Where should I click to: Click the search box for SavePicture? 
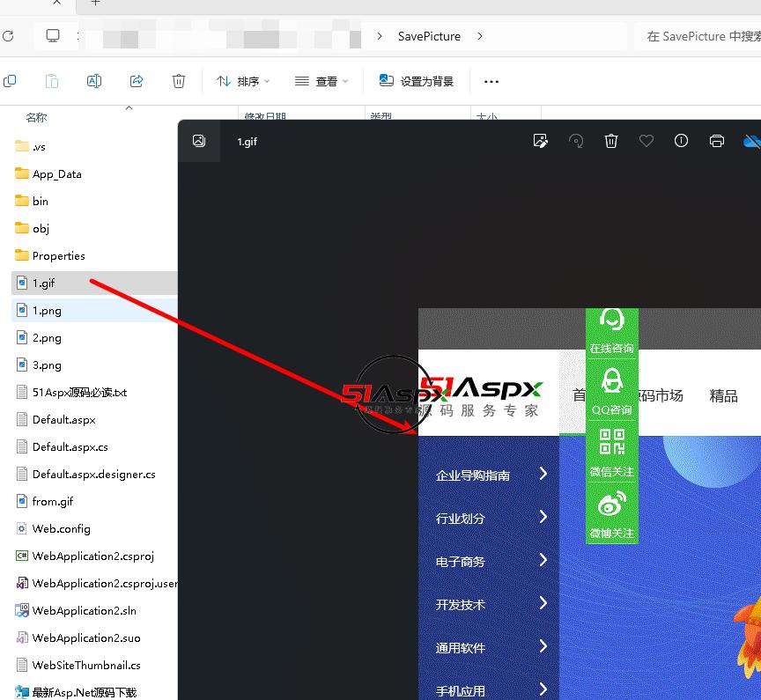pos(700,36)
